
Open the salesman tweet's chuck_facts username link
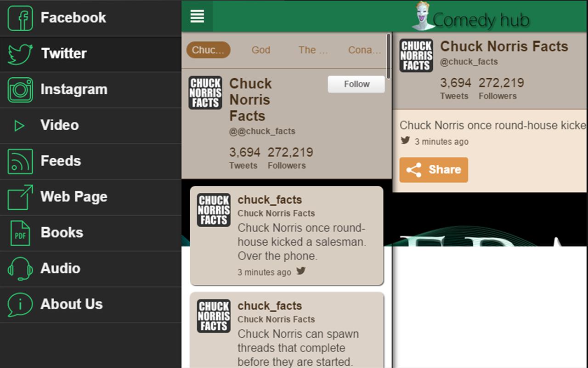tap(270, 200)
